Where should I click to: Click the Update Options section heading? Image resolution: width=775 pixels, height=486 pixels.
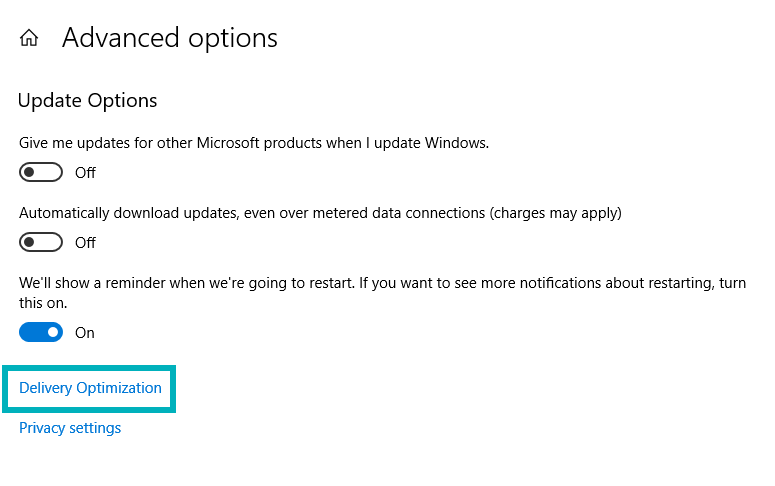(x=88, y=101)
